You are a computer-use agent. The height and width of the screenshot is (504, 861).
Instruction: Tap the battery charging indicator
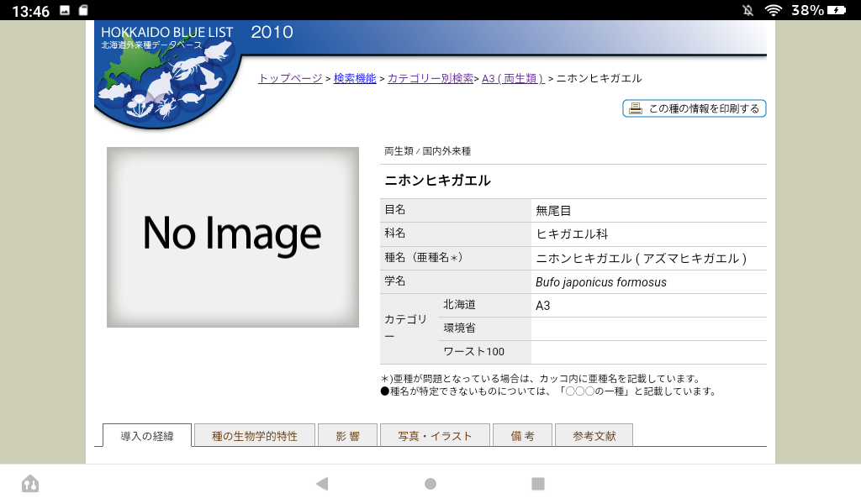837,10
